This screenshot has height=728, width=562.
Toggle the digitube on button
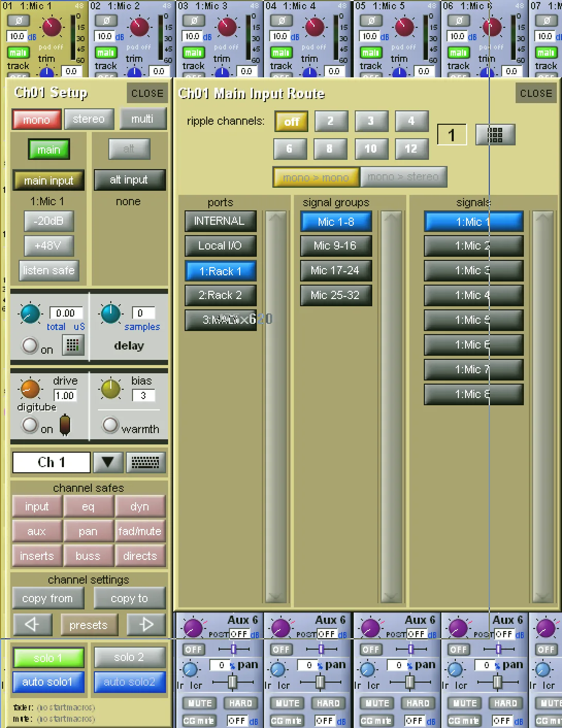(x=30, y=425)
